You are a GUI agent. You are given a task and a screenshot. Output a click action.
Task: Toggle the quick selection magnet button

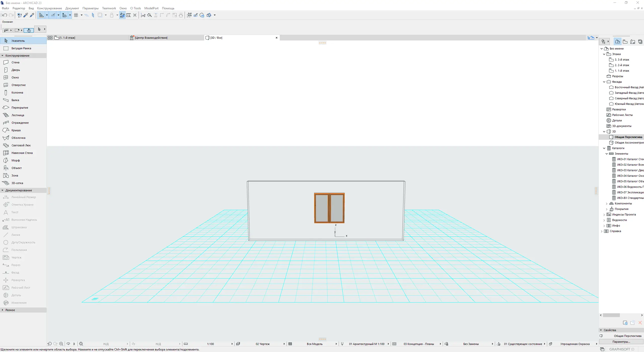[29, 30]
